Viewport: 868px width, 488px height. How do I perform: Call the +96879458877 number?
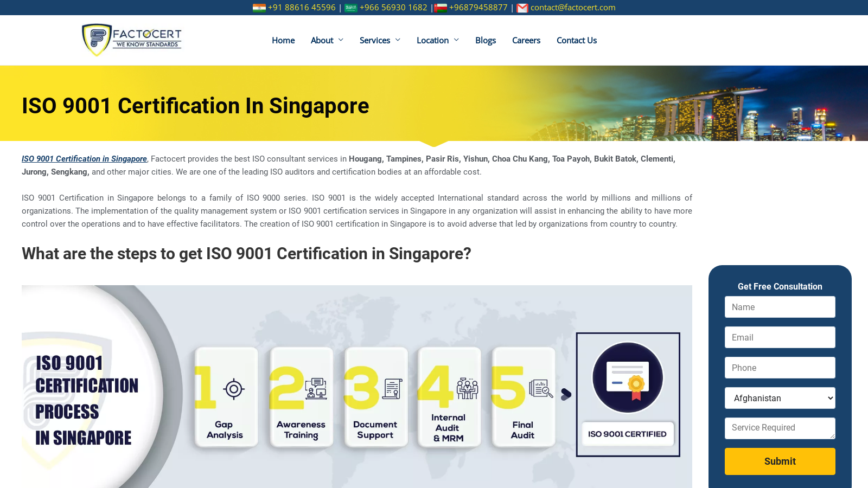click(x=478, y=8)
